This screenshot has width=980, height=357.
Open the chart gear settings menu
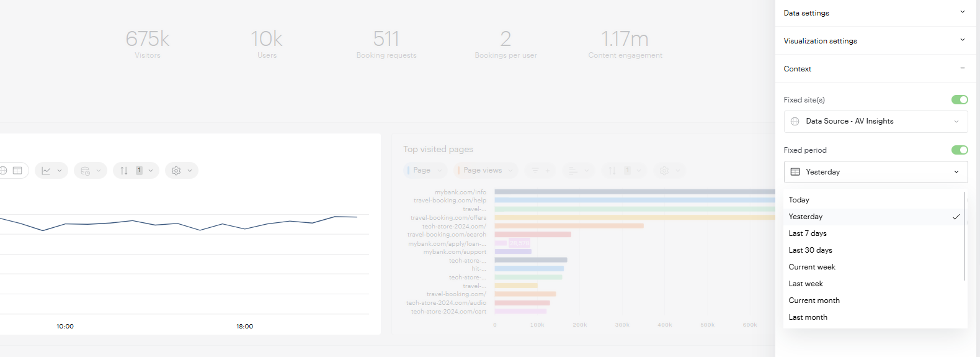(182, 171)
